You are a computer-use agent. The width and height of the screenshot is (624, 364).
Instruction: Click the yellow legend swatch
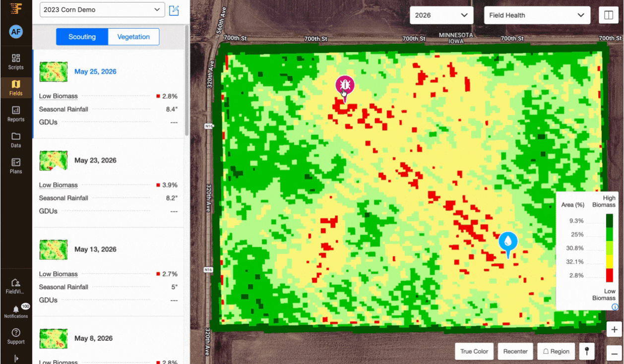(x=610, y=262)
